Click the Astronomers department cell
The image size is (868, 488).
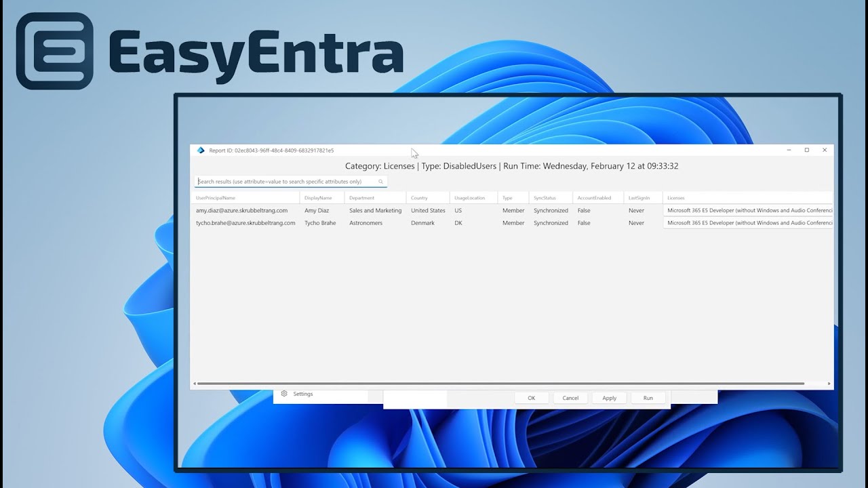[x=366, y=223]
